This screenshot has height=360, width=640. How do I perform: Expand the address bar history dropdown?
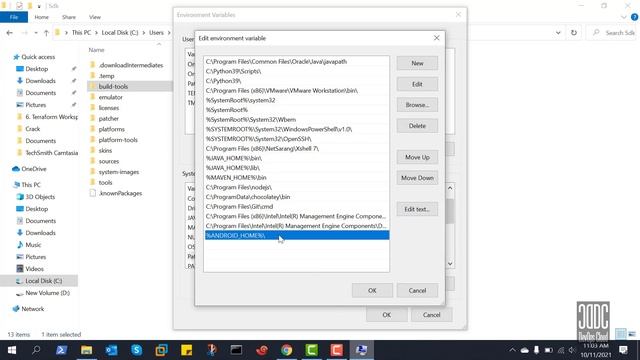pyautogui.click(x=558, y=33)
